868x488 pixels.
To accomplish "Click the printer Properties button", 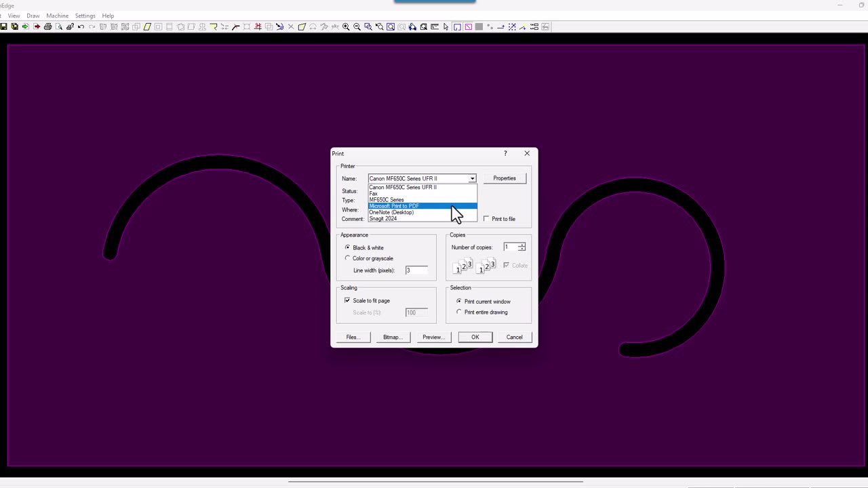I will [505, 178].
